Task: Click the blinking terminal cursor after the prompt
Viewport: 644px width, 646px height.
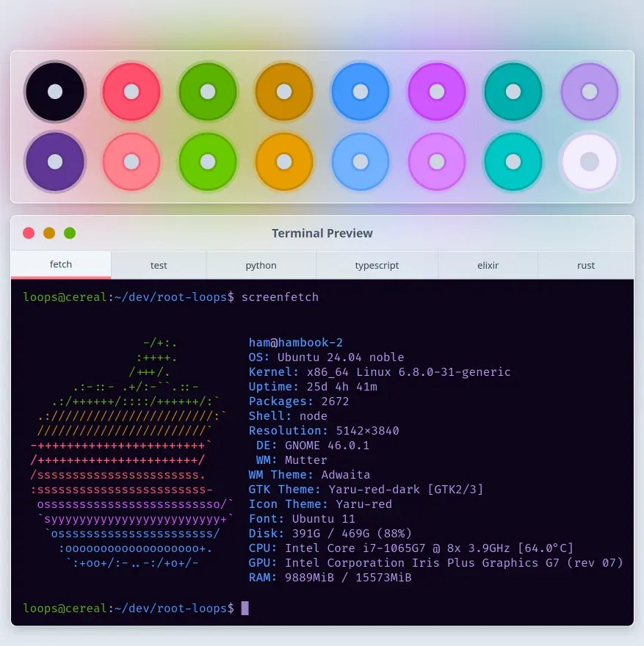Action: [x=245, y=608]
